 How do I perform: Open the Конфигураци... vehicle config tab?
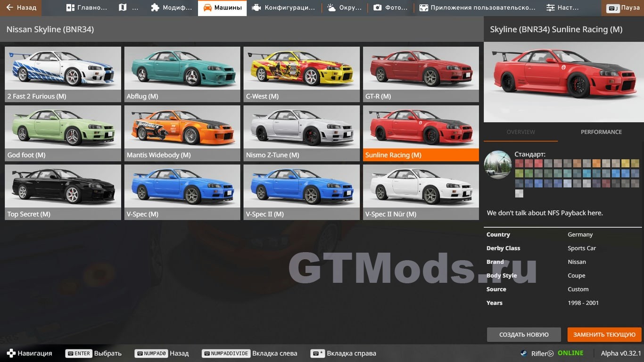[284, 8]
